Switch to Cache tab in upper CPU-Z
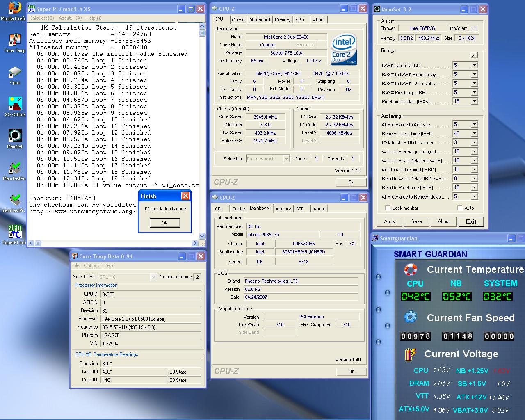 pos(238,20)
